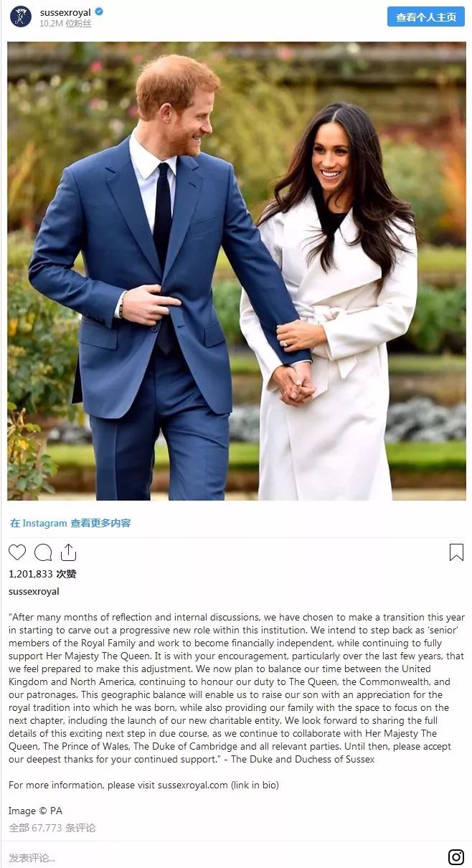Open Instagram via the bottom camera logo

click(x=456, y=857)
